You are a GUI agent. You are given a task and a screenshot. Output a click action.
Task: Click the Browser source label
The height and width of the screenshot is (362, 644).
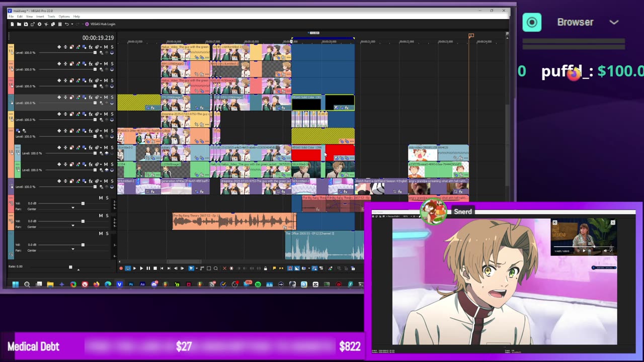575,22
